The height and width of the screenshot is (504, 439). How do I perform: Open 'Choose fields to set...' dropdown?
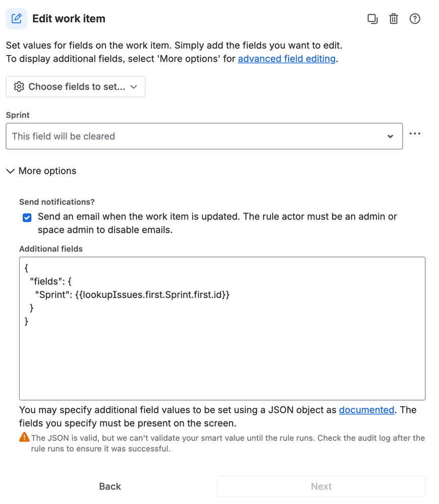click(x=76, y=87)
